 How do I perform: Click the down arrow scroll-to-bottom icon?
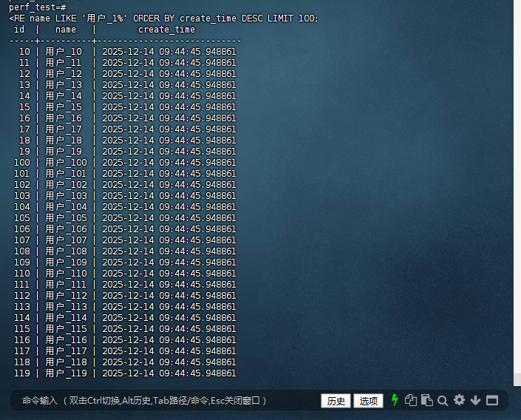pos(475,400)
